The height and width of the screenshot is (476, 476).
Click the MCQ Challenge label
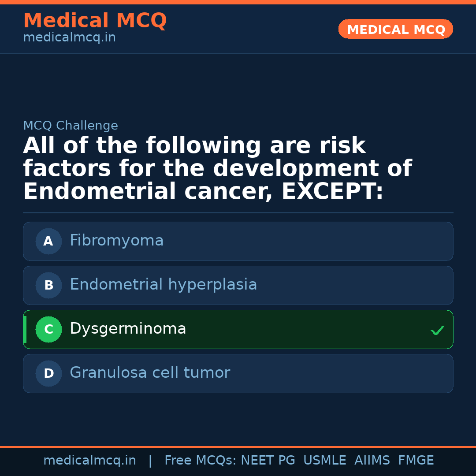[71, 126]
